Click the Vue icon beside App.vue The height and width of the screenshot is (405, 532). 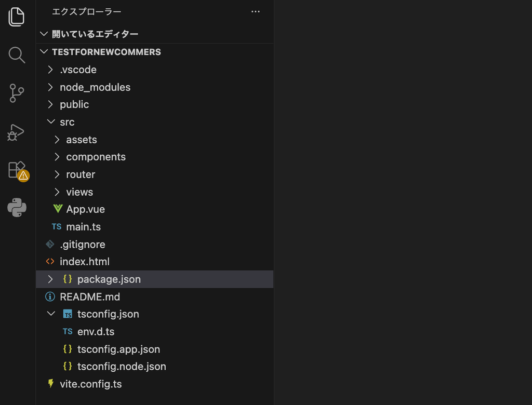coord(58,209)
